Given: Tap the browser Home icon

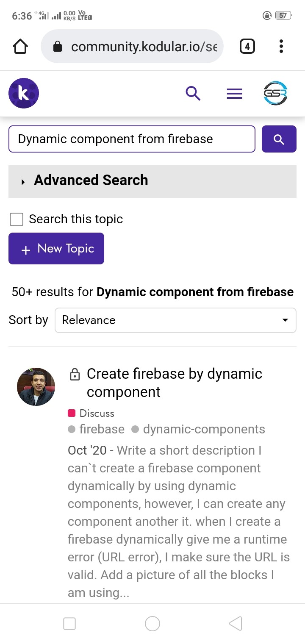Looking at the screenshot, I should (x=20, y=46).
